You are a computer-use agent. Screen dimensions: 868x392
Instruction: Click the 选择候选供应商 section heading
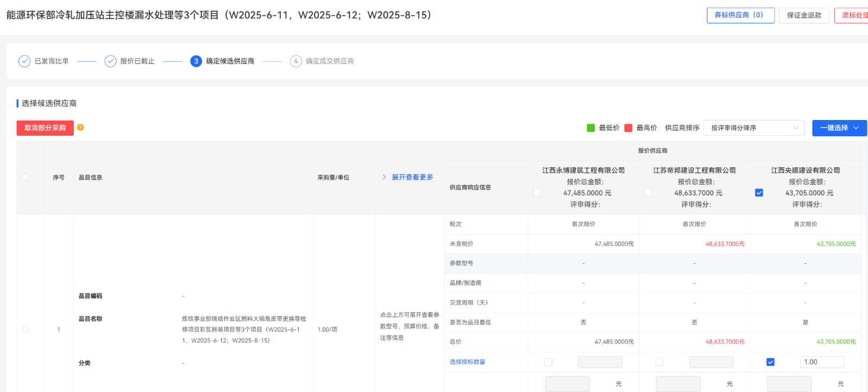point(49,103)
